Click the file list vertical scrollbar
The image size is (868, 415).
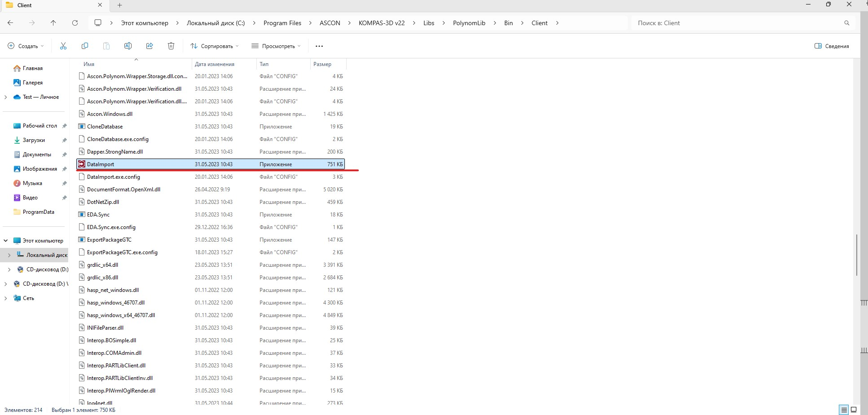tap(857, 255)
